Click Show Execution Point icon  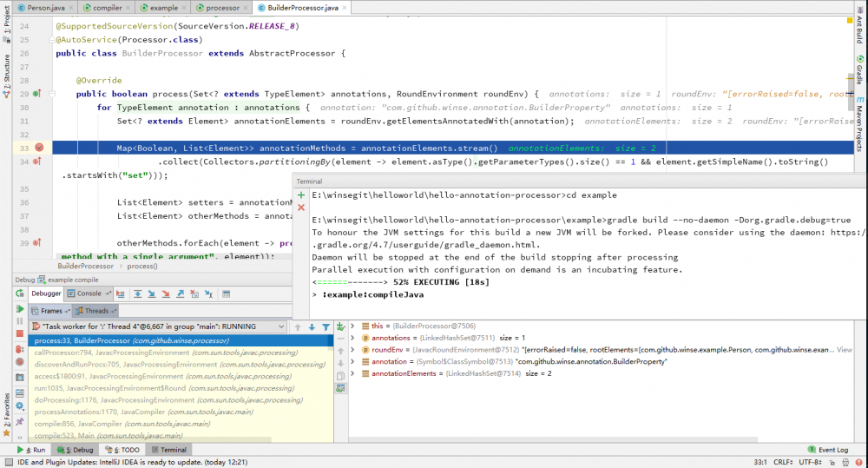coord(118,294)
